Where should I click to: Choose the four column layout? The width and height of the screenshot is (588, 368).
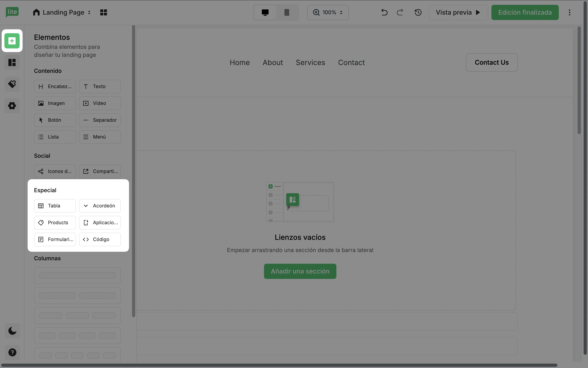pyautogui.click(x=77, y=335)
